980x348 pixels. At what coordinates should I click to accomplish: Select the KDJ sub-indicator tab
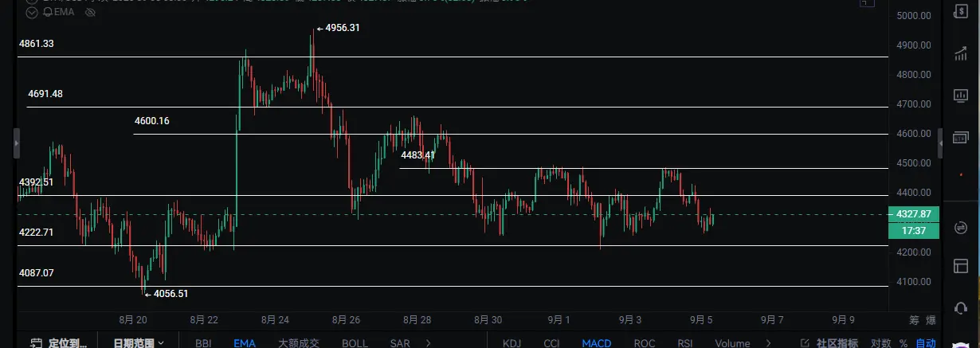pyautogui.click(x=512, y=343)
